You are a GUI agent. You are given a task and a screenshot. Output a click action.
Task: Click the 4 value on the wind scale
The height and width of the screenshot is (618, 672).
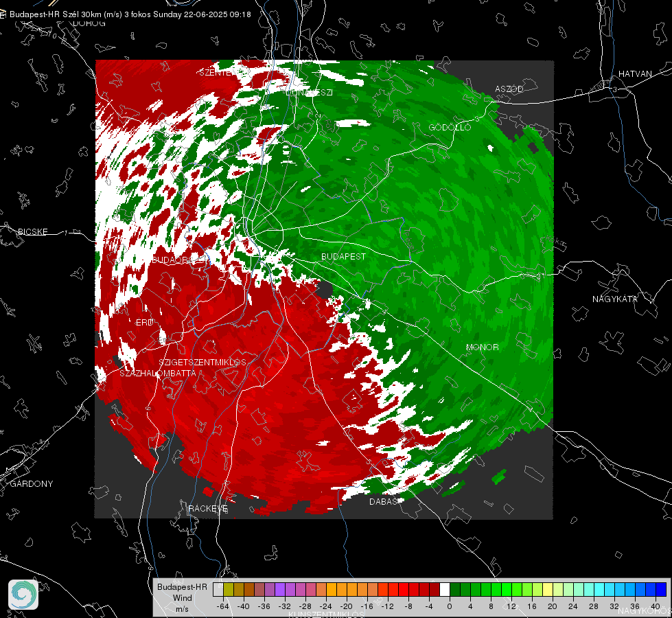click(x=470, y=606)
